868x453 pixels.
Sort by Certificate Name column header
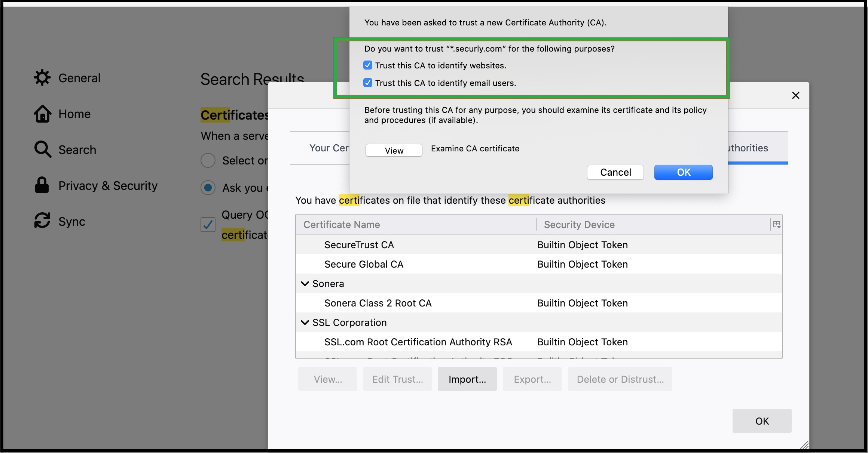click(x=416, y=225)
